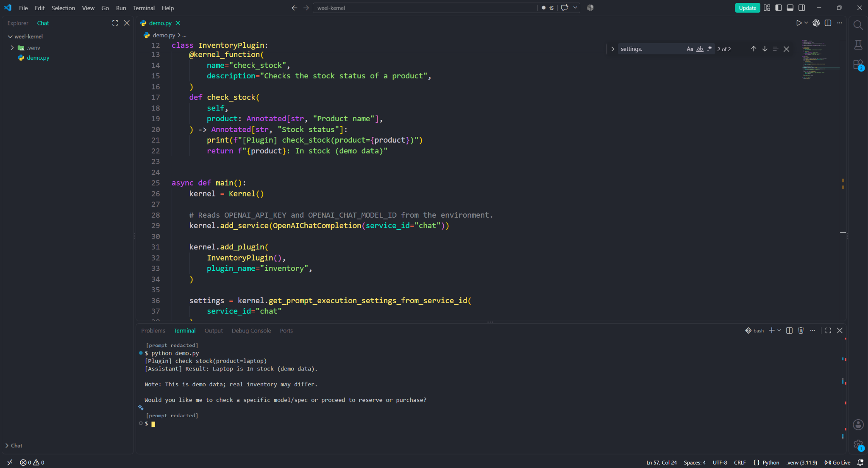Screen dimensions: 868x468
Task: Open the Manage gear icon
Action: pos(858,445)
